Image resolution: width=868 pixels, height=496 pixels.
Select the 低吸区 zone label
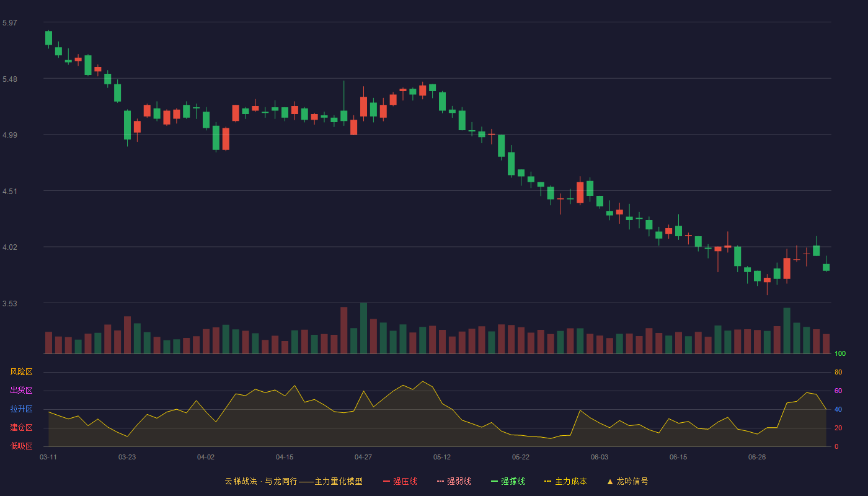coord(22,446)
